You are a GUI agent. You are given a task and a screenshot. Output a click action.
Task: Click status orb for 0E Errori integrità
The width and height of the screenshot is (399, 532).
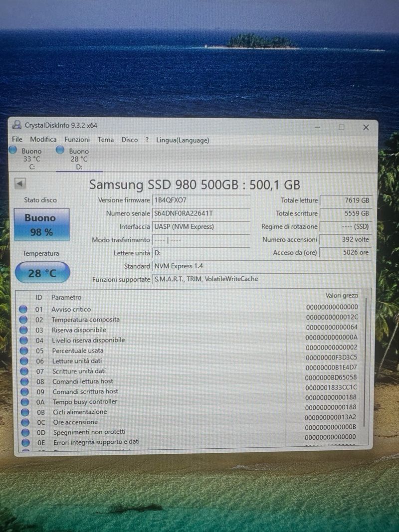25,443
